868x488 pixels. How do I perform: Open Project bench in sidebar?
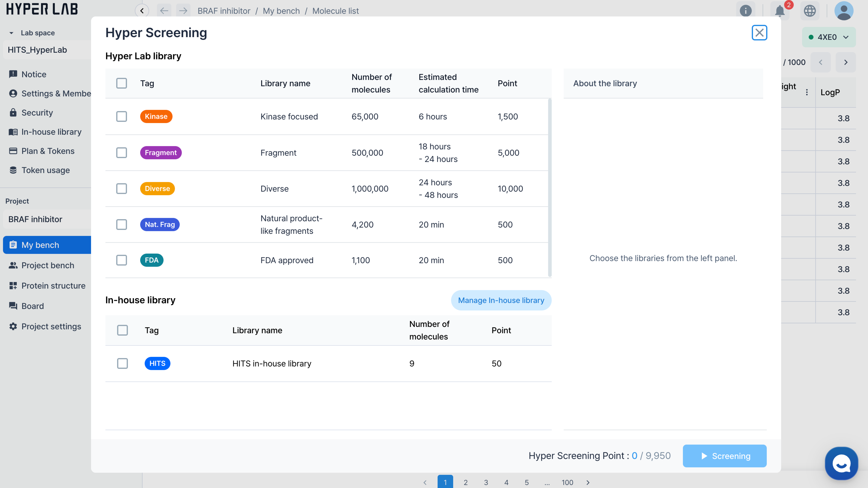47,265
